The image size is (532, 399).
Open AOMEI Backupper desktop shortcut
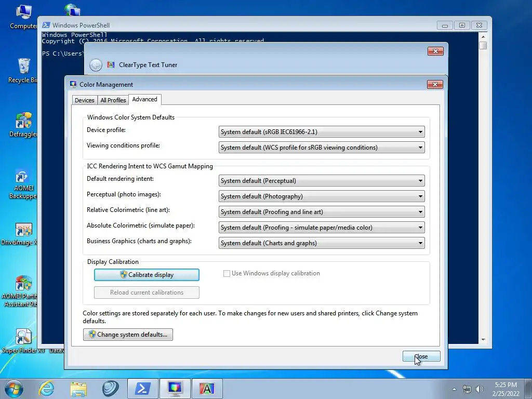(x=23, y=184)
